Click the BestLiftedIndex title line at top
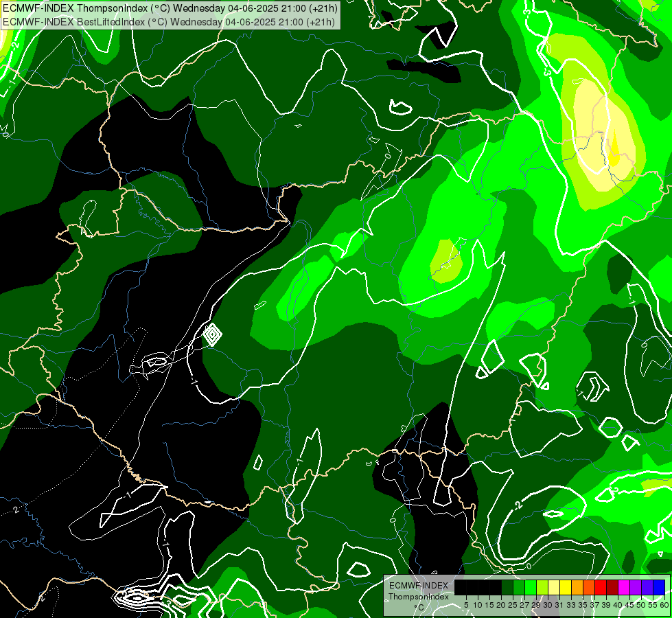672x618 pixels. click(168, 21)
